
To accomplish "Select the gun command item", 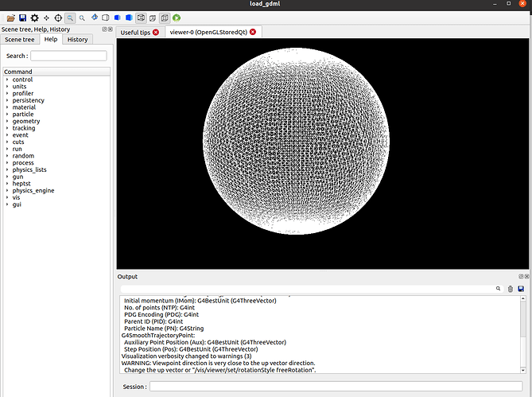I will (18, 177).
